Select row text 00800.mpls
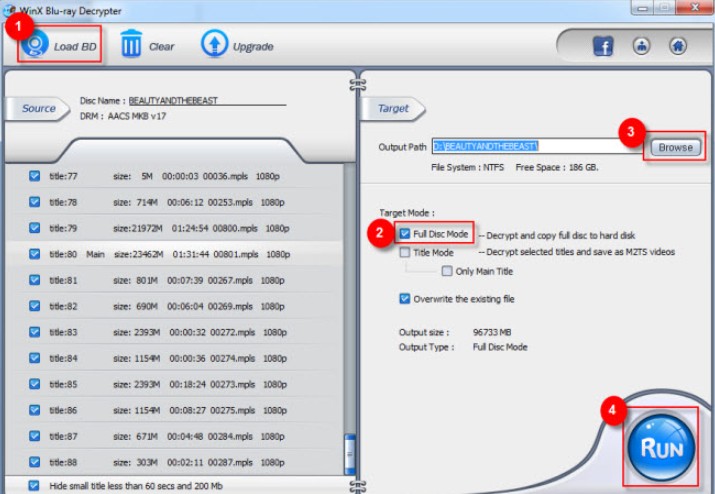 (235, 228)
